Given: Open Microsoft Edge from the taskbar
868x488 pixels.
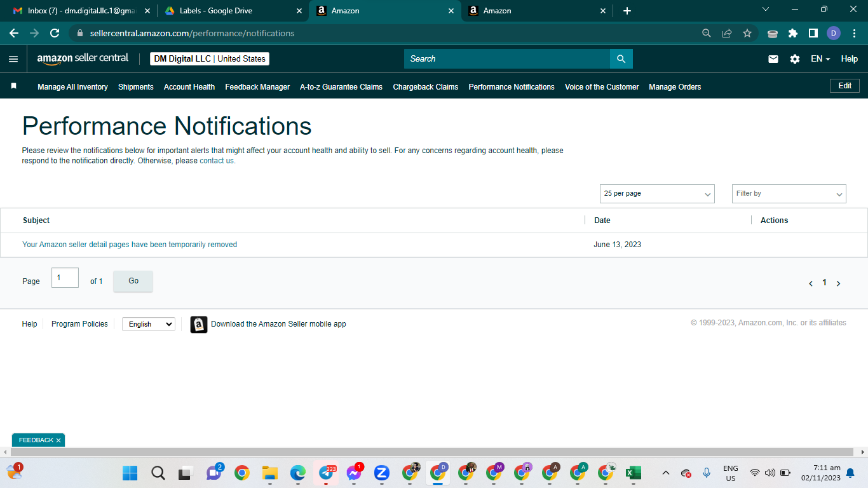Looking at the screenshot, I should 298,473.
